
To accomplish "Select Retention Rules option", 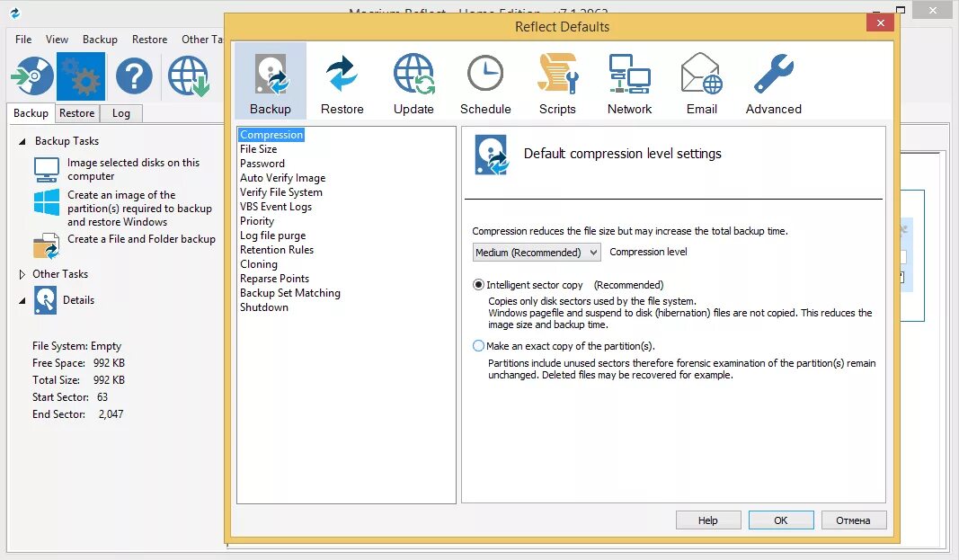I will tap(277, 250).
